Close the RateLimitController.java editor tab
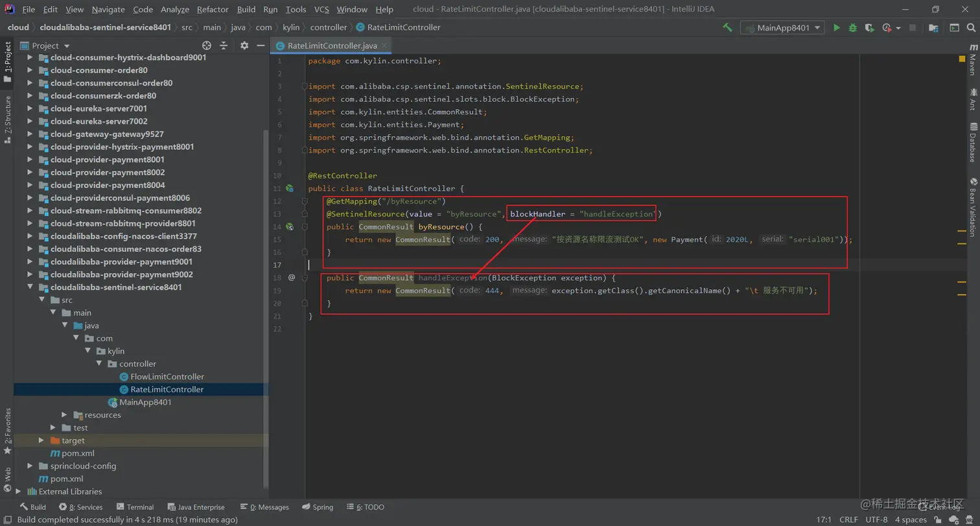 click(384, 46)
